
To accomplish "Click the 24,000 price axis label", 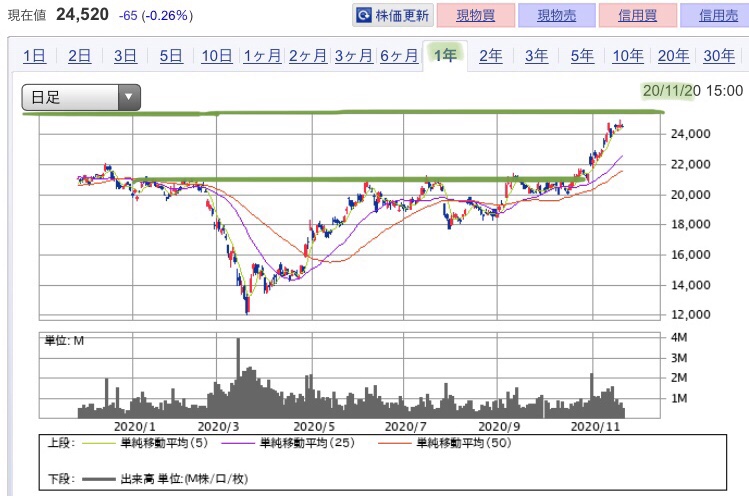I will pyautogui.click(x=690, y=134).
